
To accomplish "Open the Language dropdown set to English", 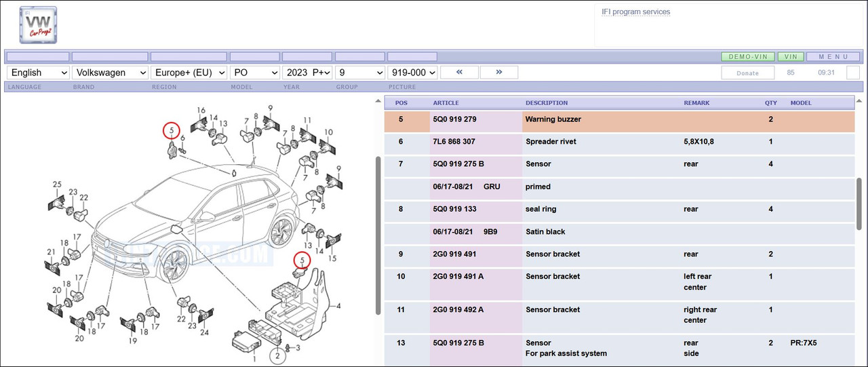I will (x=38, y=73).
